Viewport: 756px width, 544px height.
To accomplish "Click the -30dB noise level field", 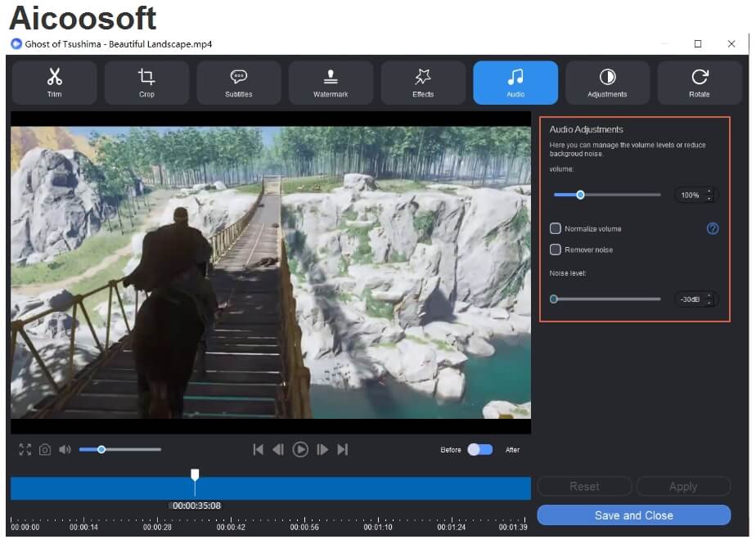I will pyautogui.click(x=690, y=299).
